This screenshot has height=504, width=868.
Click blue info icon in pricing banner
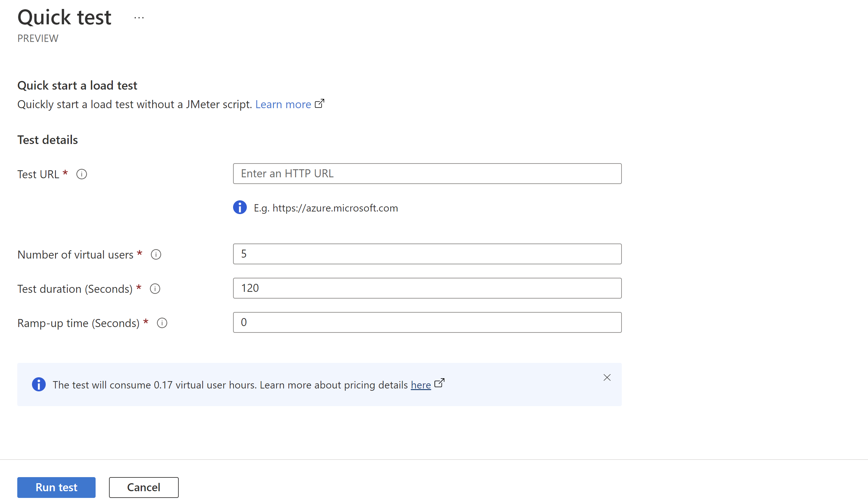pos(39,384)
